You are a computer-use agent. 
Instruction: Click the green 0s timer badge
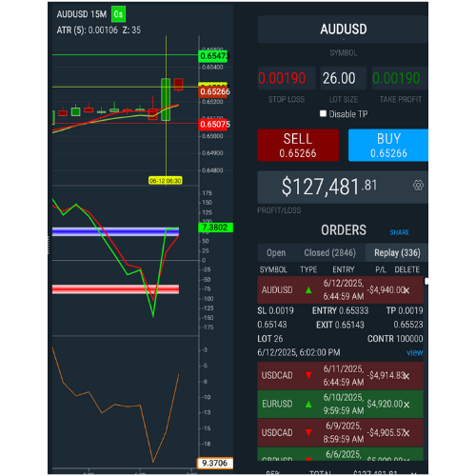pyautogui.click(x=118, y=14)
